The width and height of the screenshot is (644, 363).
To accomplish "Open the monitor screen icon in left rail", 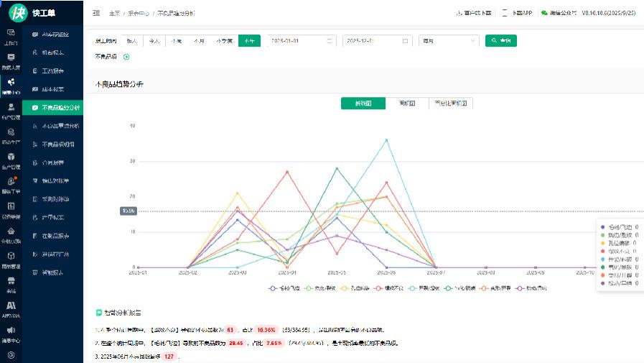I will pyautogui.click(x=11, y=57).
